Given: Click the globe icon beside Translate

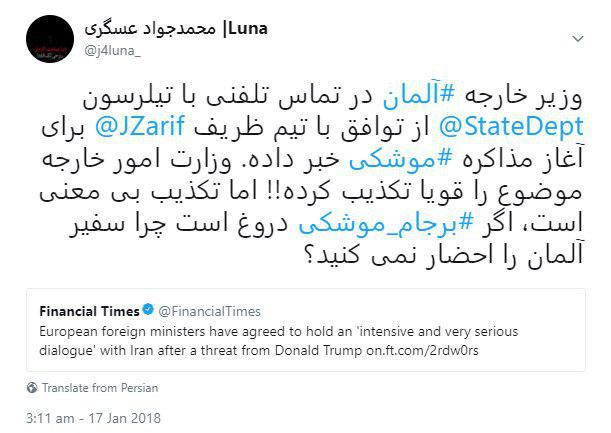Looking at the screenshot, I should 32,388.
